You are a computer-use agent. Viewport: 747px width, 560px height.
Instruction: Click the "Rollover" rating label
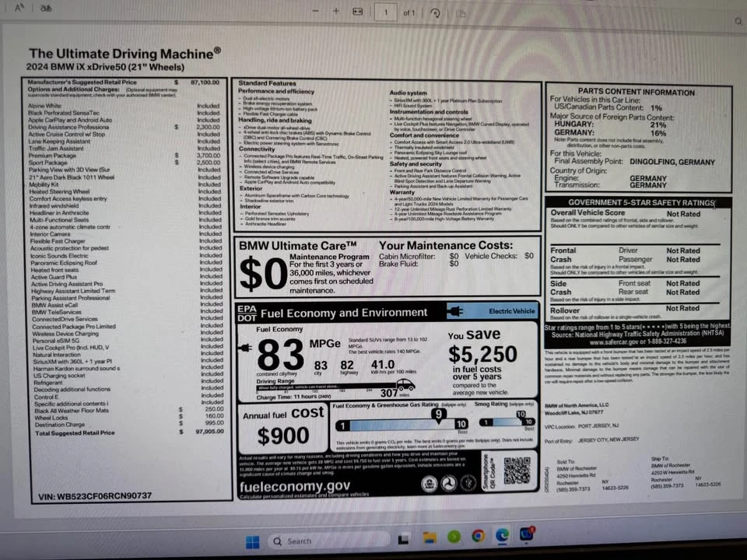tap(565, 310)
